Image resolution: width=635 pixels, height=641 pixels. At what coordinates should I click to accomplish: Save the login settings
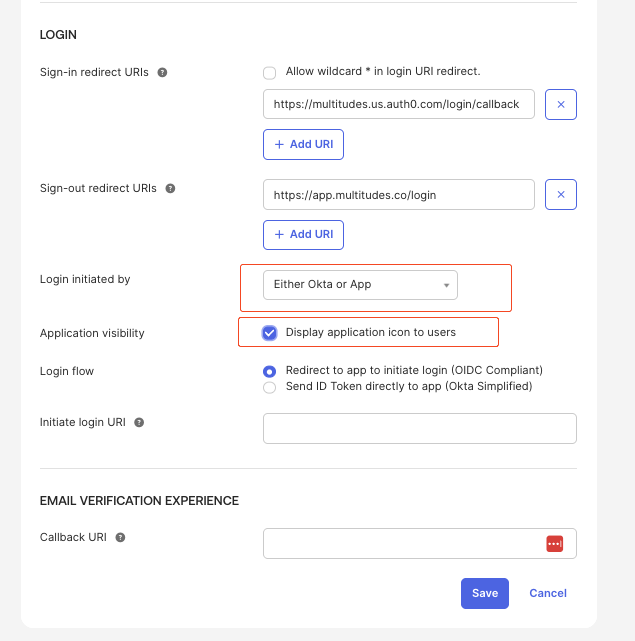point(485,593)
